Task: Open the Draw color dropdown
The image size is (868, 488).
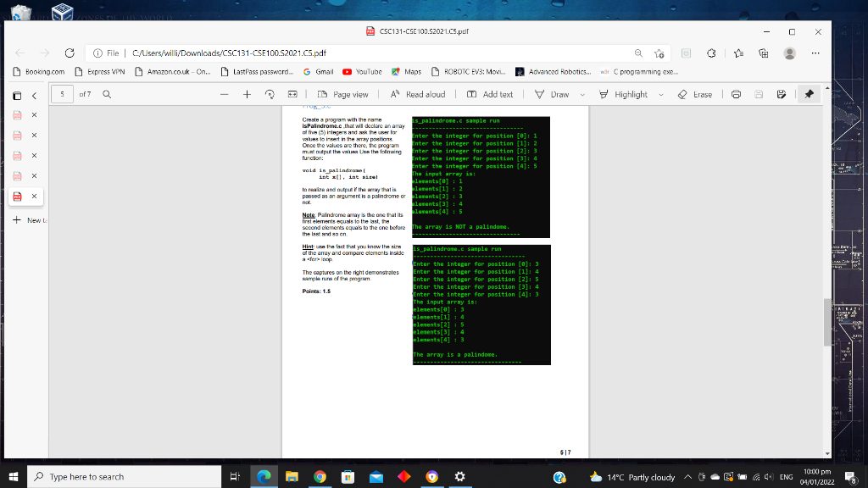Action: [x=581, y=95]
